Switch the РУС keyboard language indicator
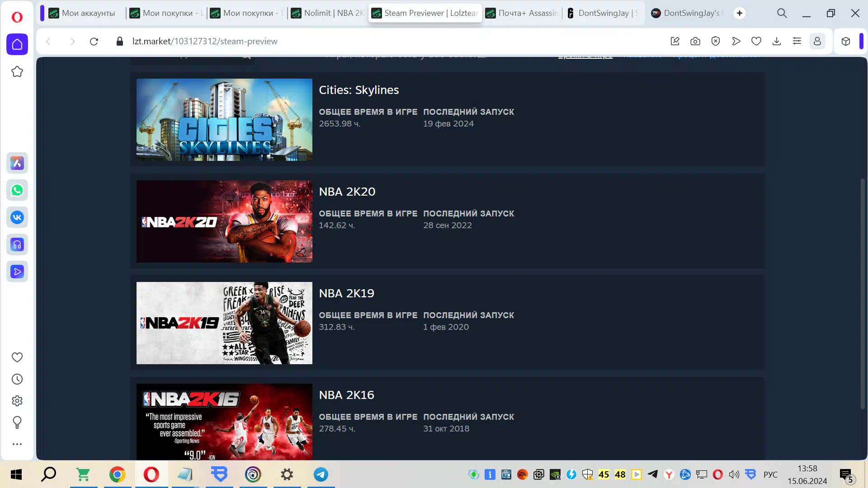The height and width of the screenshot is (488, 868). point(770,475)
